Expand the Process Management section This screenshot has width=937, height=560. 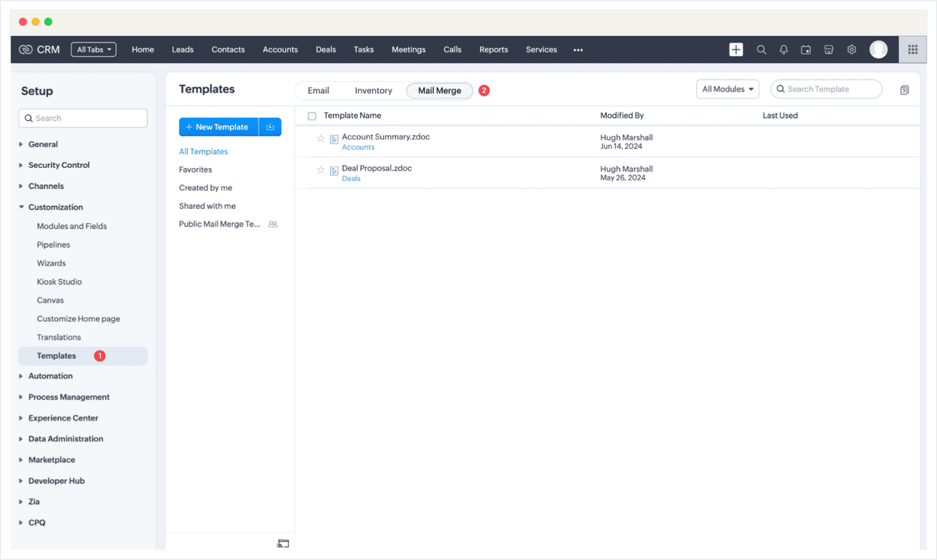point(21,397)
